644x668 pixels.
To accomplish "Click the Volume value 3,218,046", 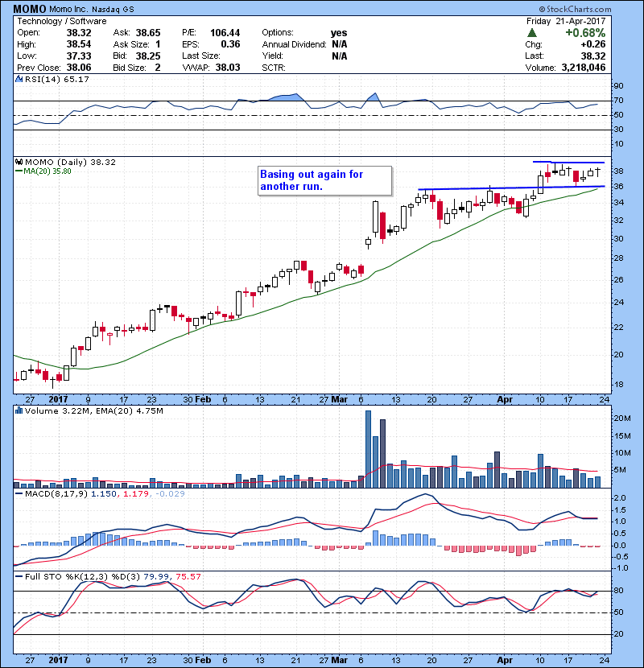I will click(584, 68).
